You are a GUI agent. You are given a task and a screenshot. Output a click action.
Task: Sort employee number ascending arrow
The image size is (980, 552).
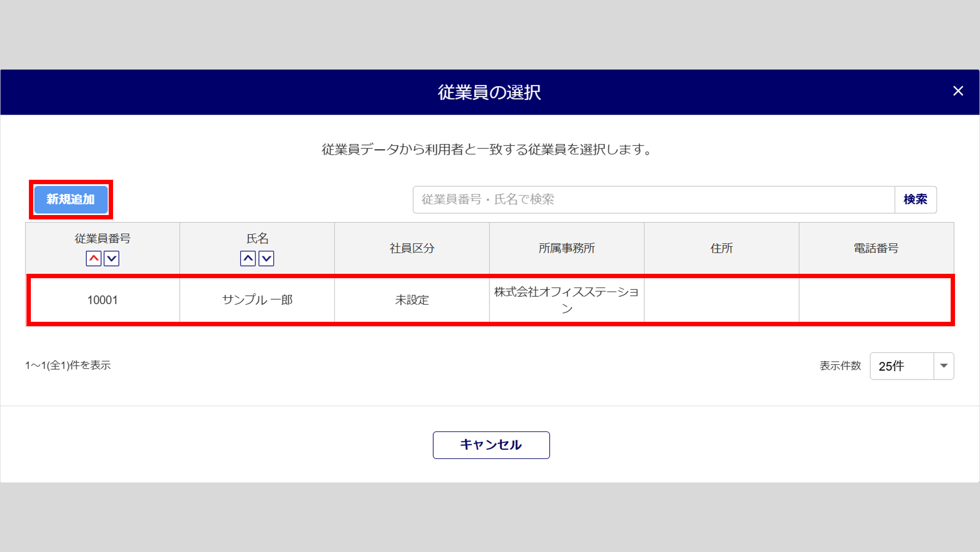93,258
